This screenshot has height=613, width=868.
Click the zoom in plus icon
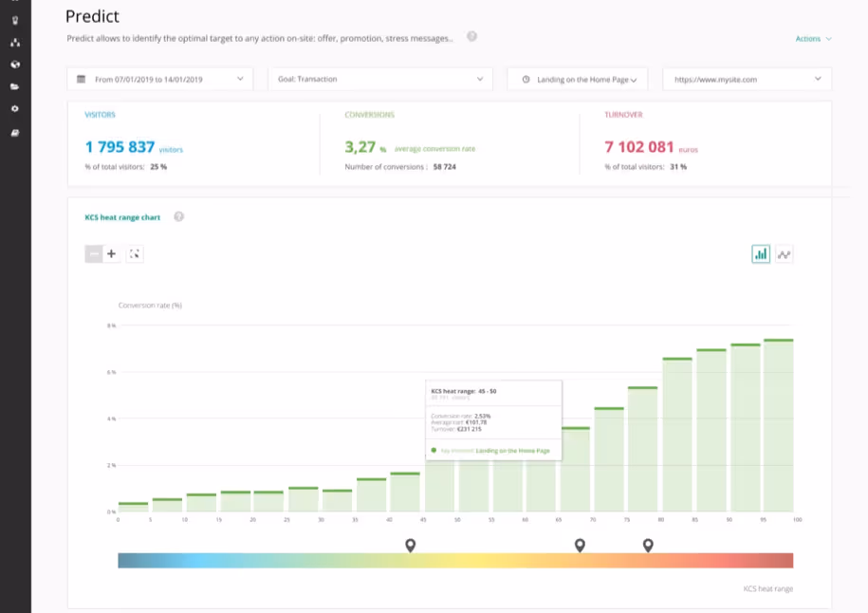pos(113,253)
